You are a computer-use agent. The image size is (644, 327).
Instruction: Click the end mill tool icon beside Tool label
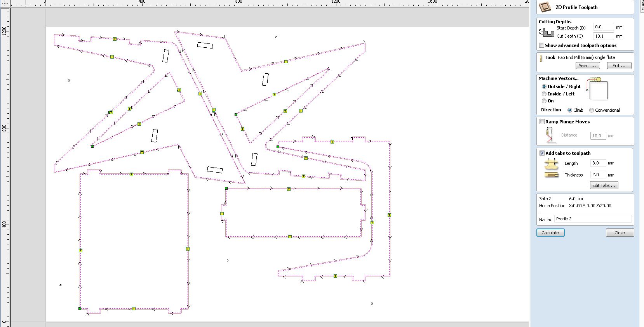[541, 58]
